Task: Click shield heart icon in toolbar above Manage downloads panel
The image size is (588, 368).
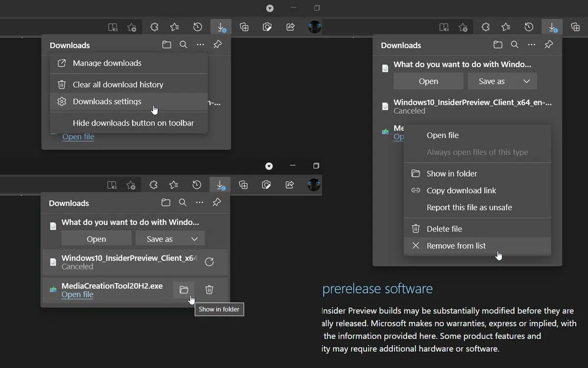Action: 267,27
